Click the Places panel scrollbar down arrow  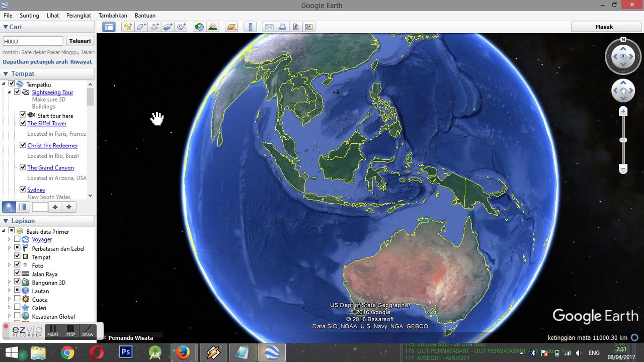pyautogui.click(x=91, y=196)
